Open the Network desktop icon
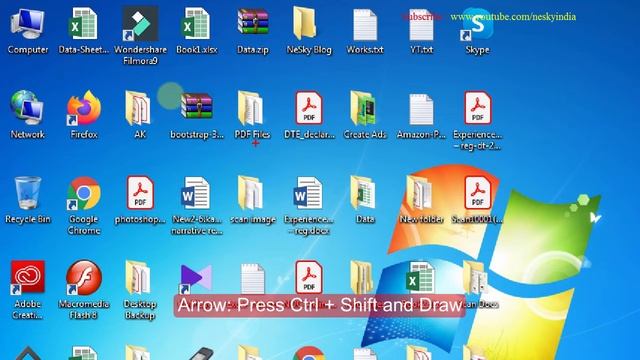Screen dimensions: 640x360 [x=27, y=108]
